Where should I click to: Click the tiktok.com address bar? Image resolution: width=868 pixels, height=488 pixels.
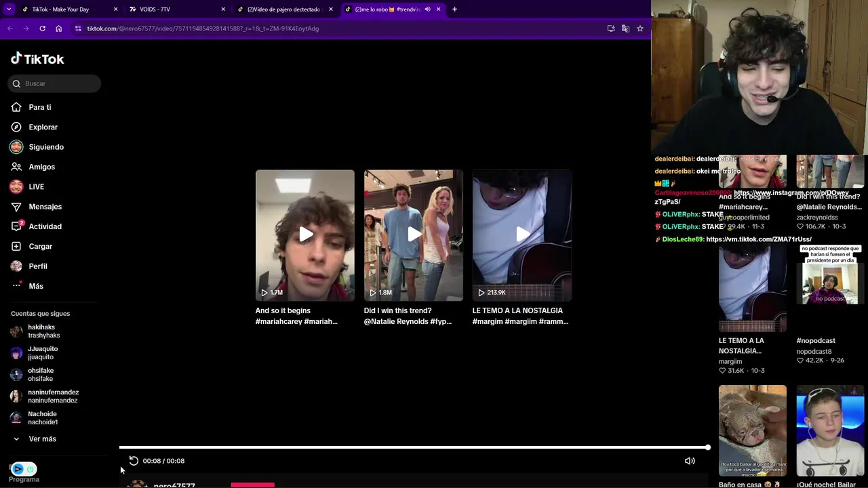tap(339, 28)
